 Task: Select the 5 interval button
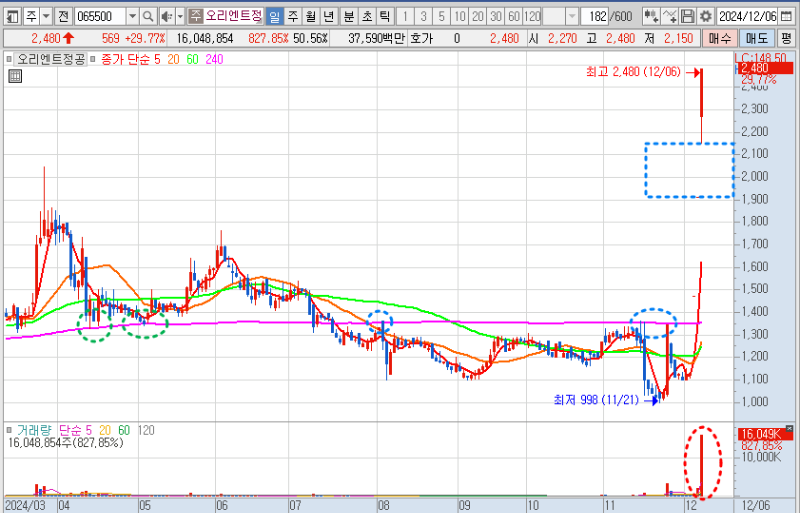point(441,17)
